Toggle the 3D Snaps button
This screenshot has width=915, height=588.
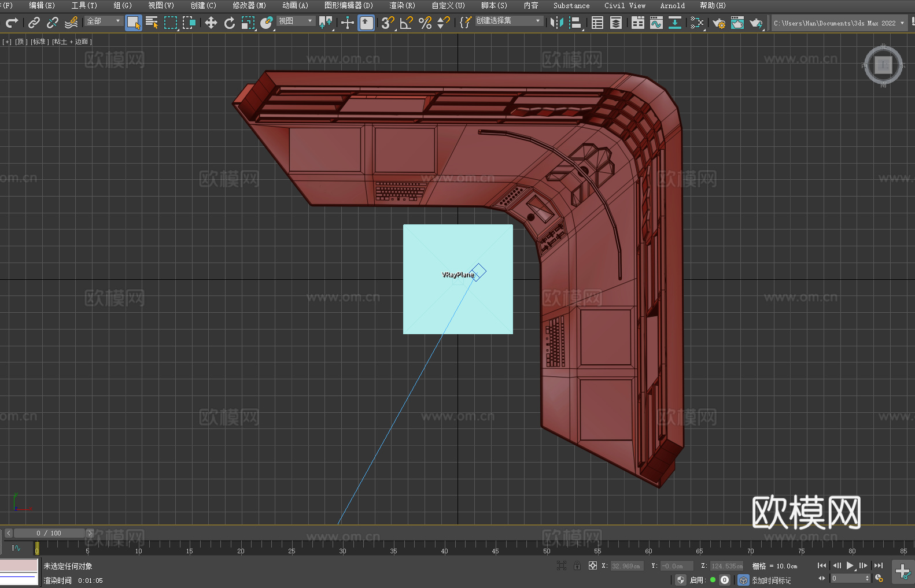[x=388, y=23]
